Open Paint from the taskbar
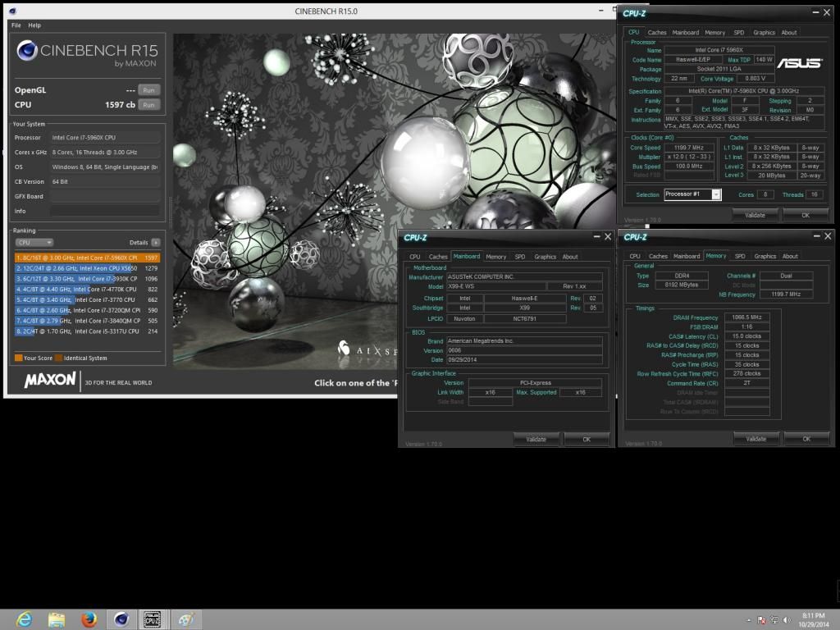The height and width of the screenshot is (630, 840). (185, 620)
